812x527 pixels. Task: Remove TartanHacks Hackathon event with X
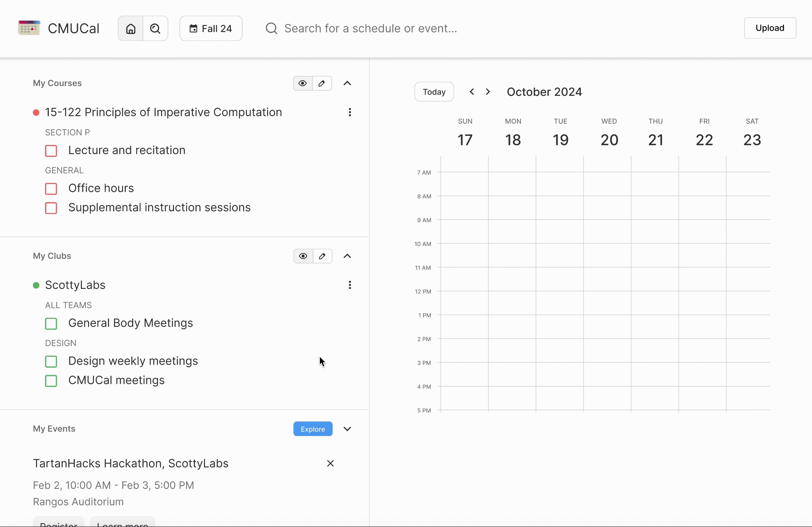tap(330, 463)
